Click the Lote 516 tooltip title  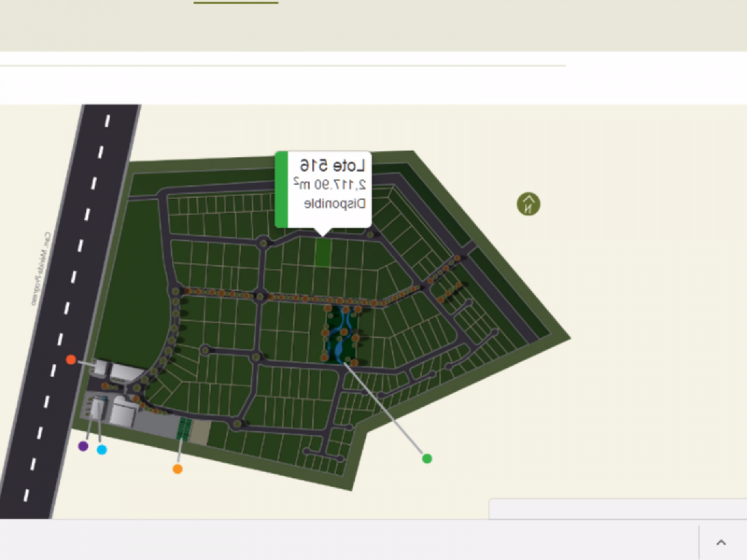point(335,166)
